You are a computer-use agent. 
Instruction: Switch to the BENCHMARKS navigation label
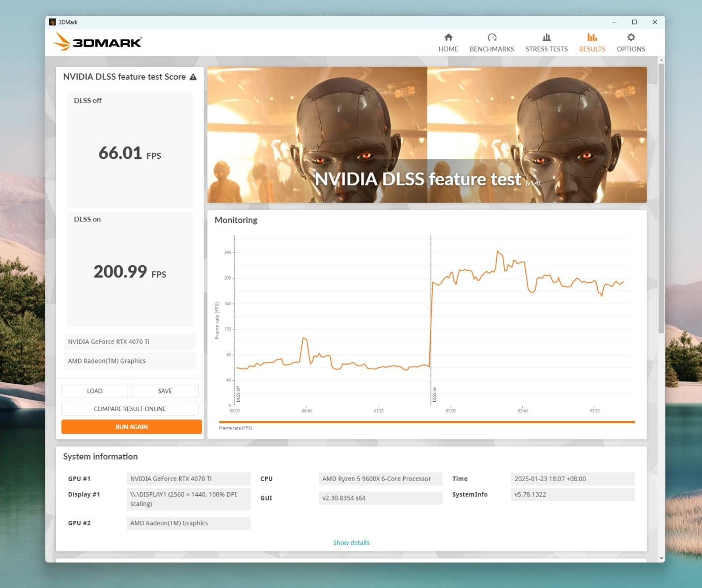coord(492,49)
